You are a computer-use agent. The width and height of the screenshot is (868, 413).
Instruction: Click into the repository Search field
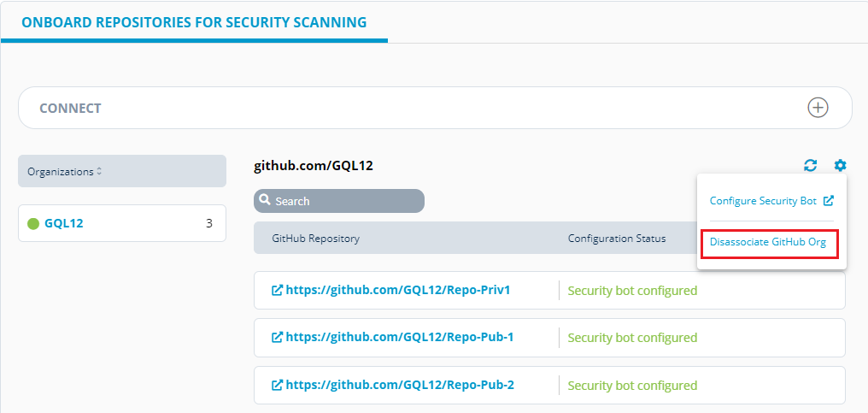click(x=339, y=201)
